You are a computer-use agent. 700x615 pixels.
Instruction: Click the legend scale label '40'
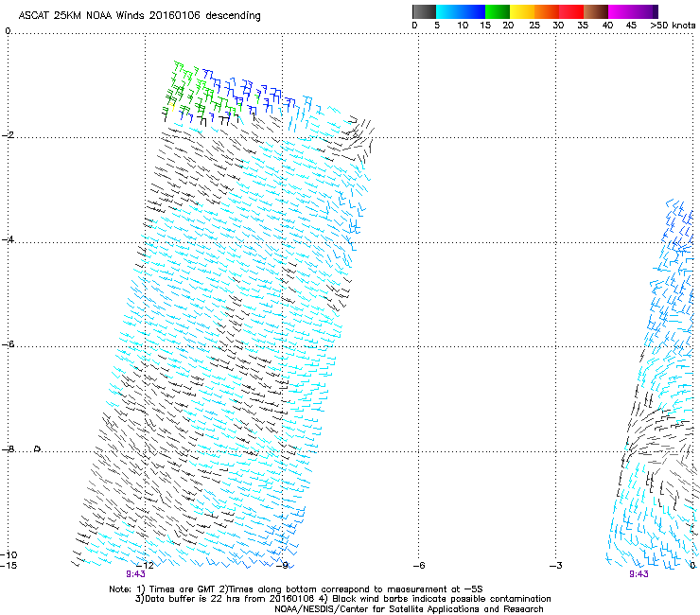click(607, 26)
